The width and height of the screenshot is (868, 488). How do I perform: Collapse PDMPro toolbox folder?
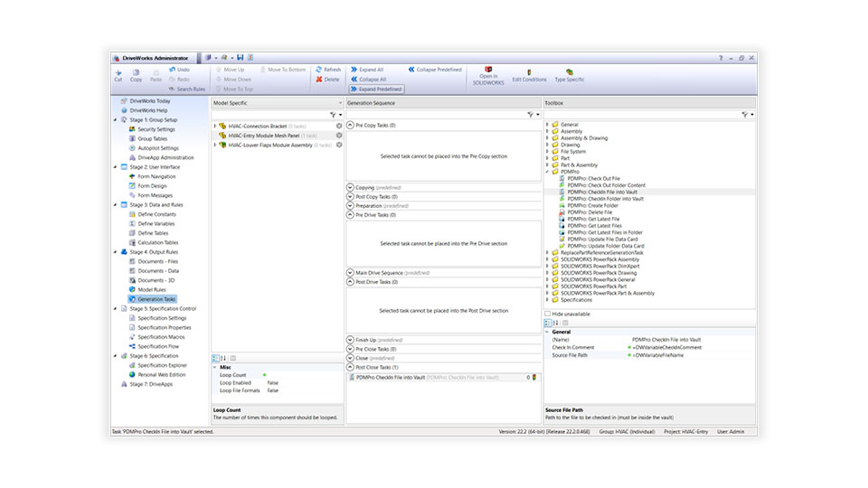coord(548,172)
